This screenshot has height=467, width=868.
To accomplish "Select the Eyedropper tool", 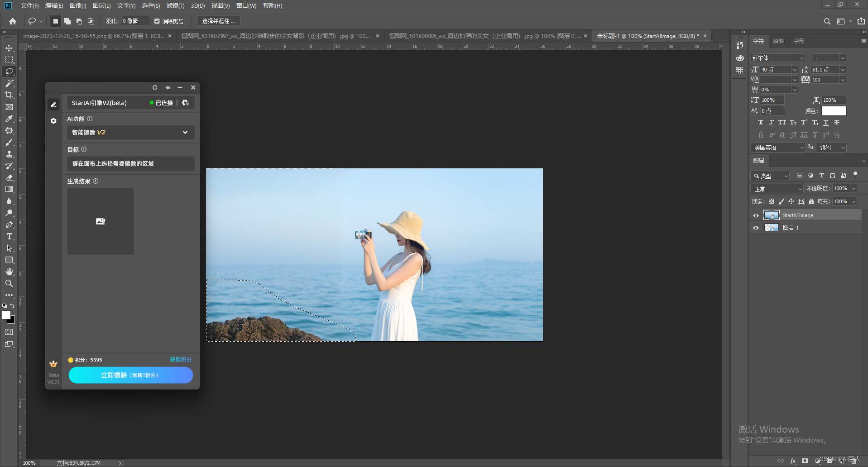I will (x=9, y=119).
